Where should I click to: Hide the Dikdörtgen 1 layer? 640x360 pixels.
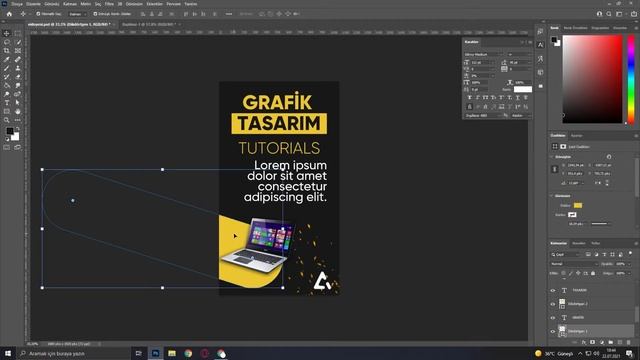553,331
